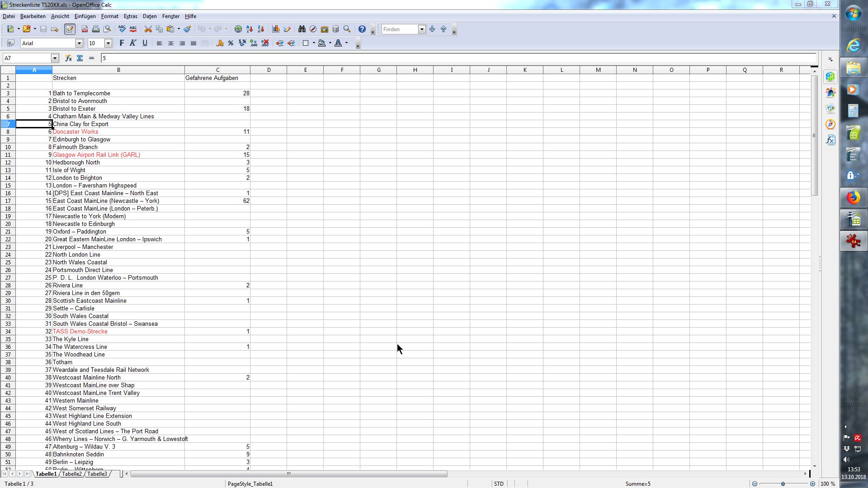
Task: Open the Daten menu
Action: pyautogui.click(x=150, y=16)
